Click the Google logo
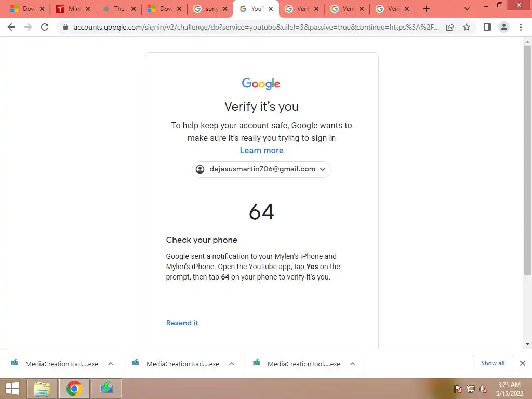 click(x=261, y=84)
